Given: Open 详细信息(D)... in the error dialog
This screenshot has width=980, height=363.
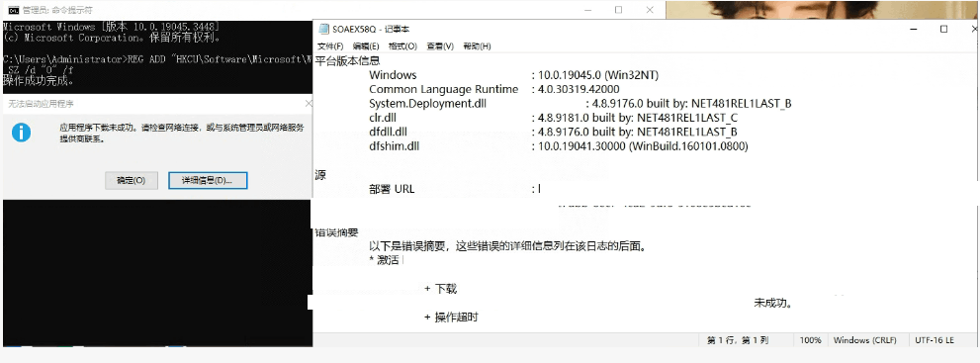Looking at the screenshot, I should pyautogui.click(x=208, y=180).
